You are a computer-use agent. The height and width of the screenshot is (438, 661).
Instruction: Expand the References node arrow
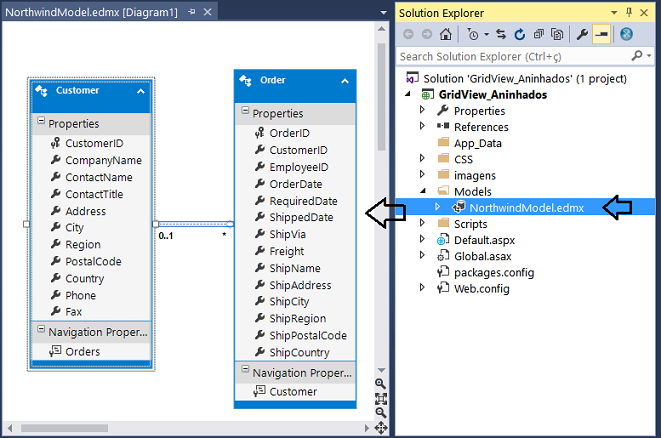422,126
